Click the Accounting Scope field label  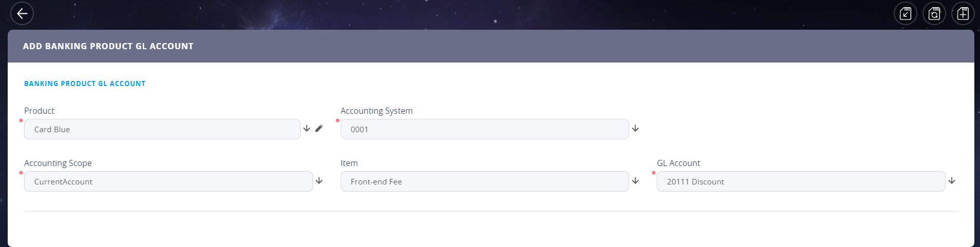pyautogui.click(x=58, y=163)
